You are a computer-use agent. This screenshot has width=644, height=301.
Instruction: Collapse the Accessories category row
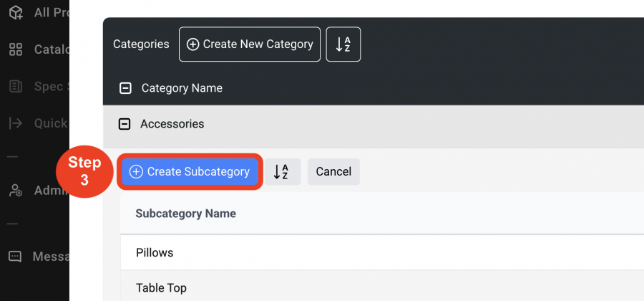tap(125, 124)
